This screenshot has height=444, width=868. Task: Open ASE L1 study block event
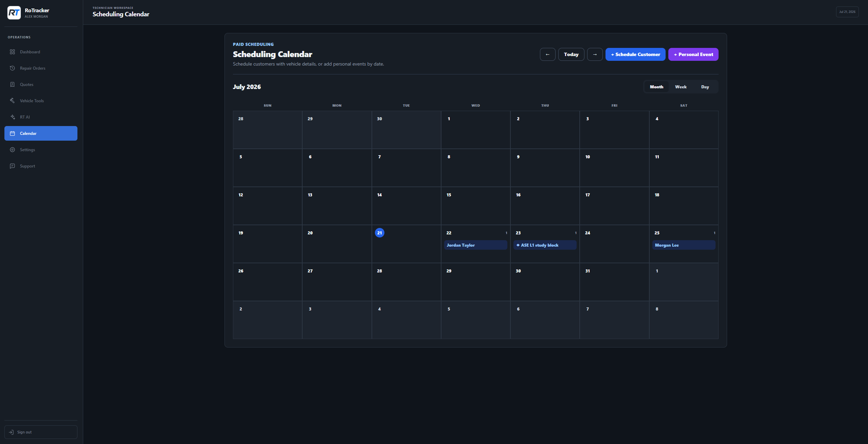(545, 245)
